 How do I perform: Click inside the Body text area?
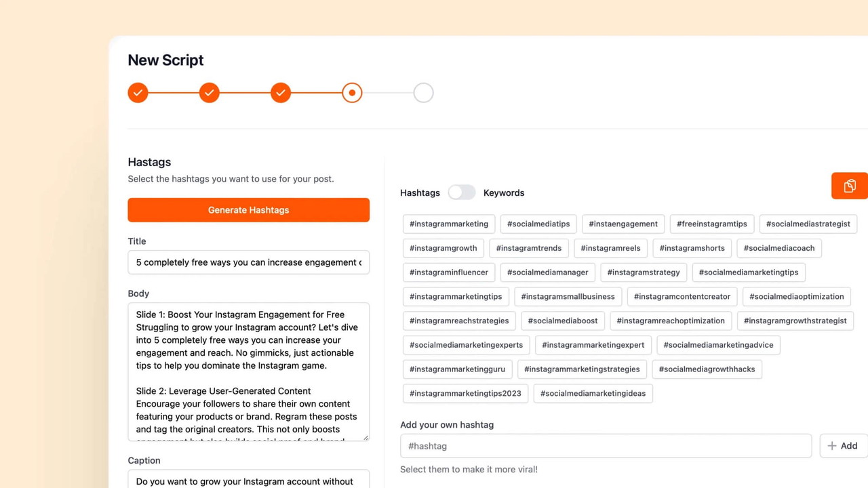(248, 371)
